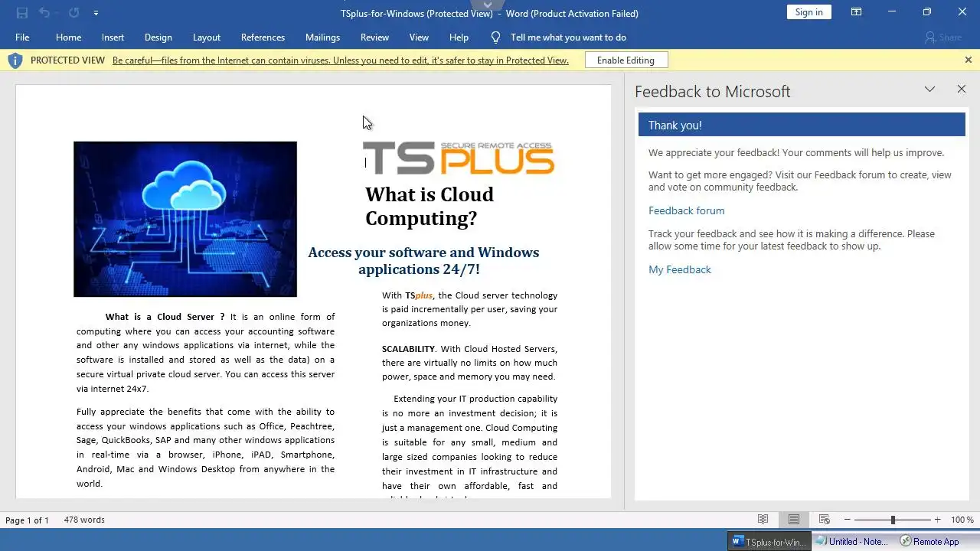Select the Design tab

click(158, 37)
